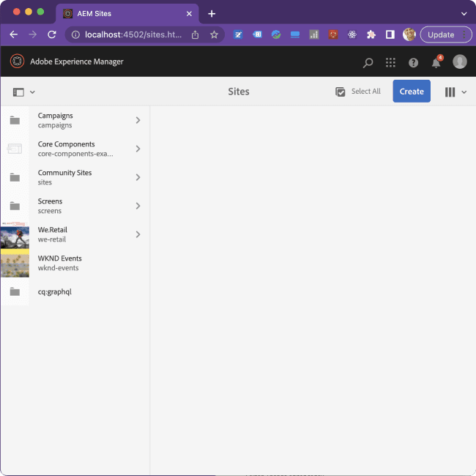Expand the Campaigns chevron

pos(138,120)
